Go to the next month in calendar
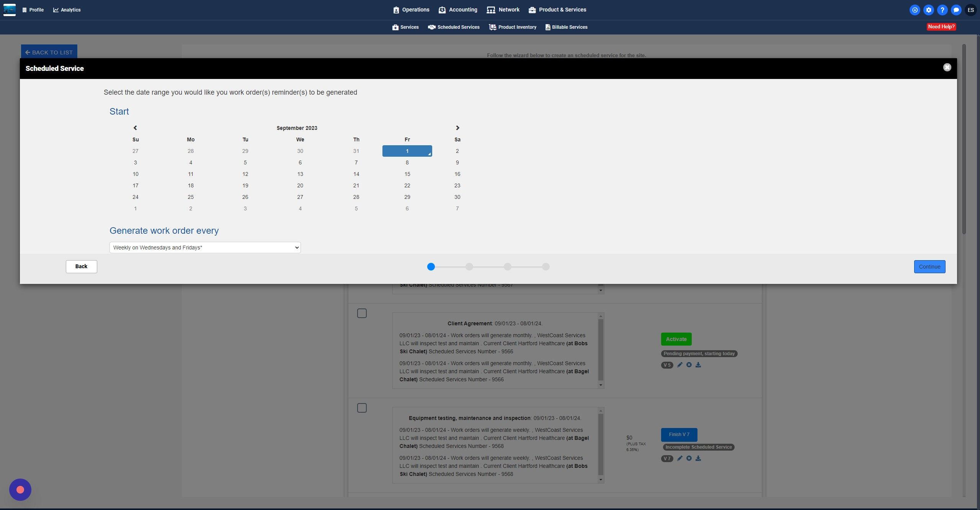The image size is (980, 510). [x=457, y=128]
